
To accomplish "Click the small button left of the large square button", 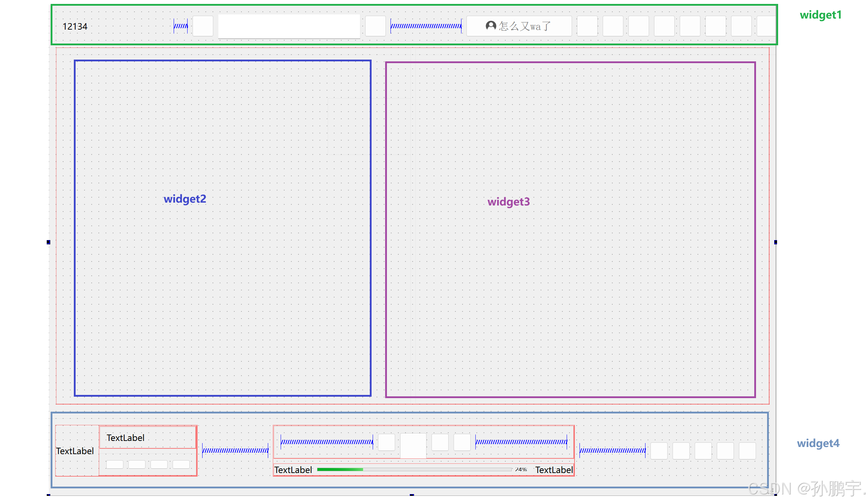I will click(x=386, y=442).
